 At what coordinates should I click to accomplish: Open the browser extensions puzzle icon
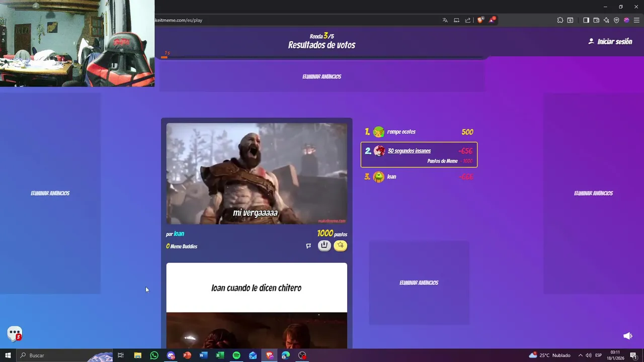560,20
